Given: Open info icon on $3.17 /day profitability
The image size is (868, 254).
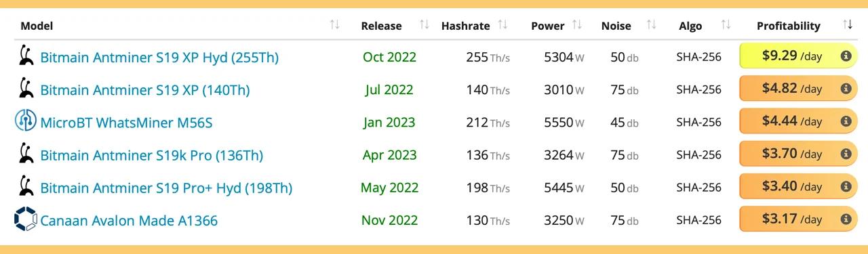Looking at the screenshot, I should tap(846, 219).
